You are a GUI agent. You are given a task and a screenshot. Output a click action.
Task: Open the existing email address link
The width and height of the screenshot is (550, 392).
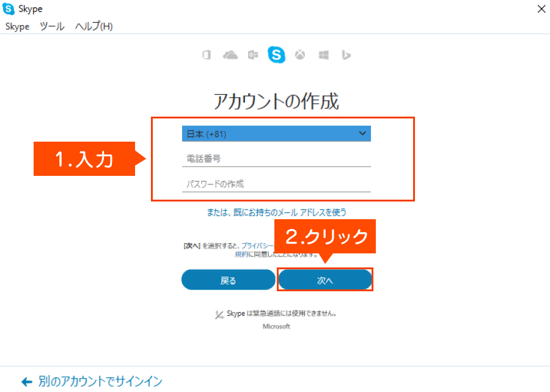pos(276,211)
